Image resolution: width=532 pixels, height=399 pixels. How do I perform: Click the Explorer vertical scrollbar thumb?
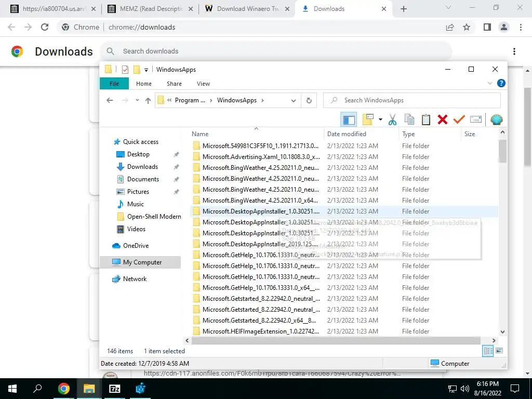coord(502,151)
